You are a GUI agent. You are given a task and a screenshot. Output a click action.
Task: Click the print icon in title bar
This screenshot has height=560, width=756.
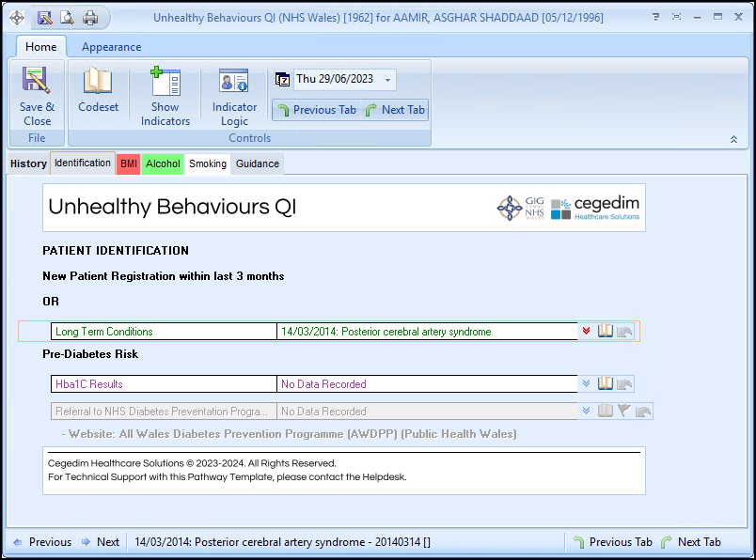pyautogui.click(x=90, y=18)
